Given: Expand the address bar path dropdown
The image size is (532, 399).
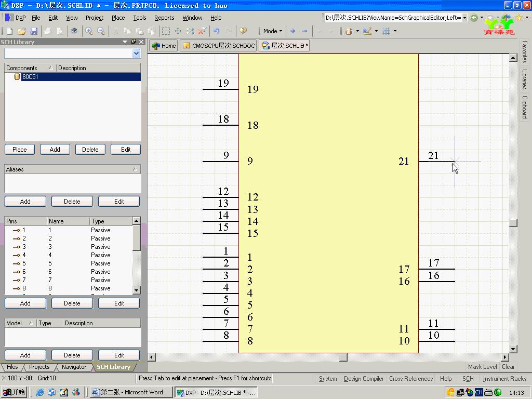Looking at the screenshot, I should click(x=464, y=18).
